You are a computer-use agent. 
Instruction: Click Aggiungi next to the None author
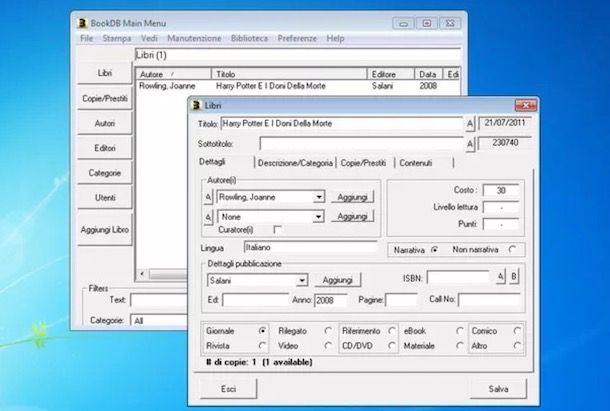[352, 216]
